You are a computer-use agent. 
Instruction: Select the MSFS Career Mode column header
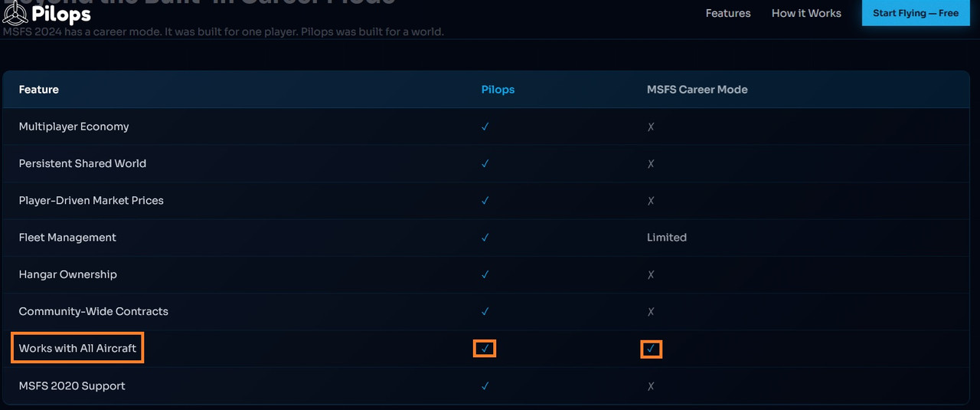click(x=697, y=90)
